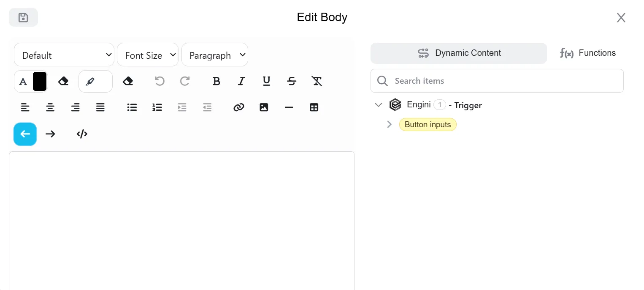The image size is (644, 290).
Task: Click the Engini logo icon
Action: pos(395,104)
